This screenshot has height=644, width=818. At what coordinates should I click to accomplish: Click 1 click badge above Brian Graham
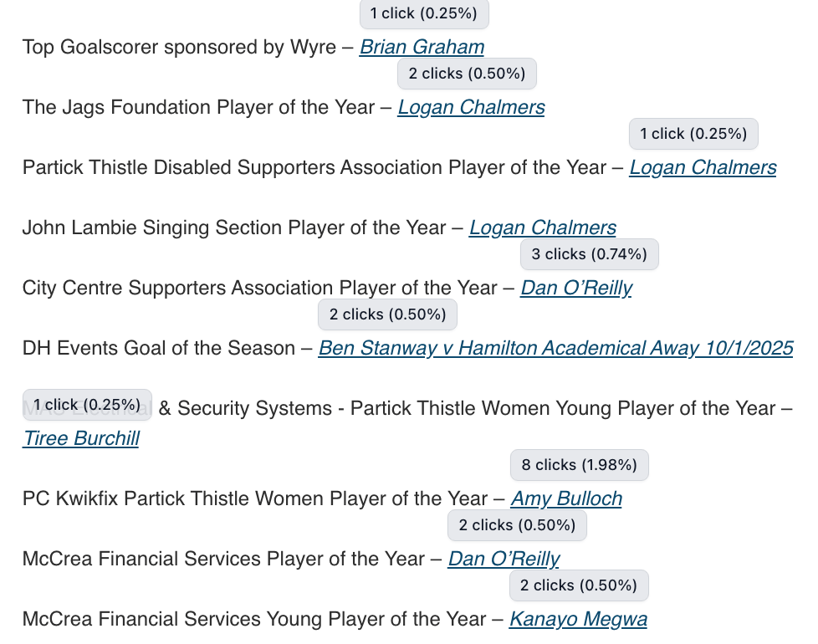(x=424, y=13)
